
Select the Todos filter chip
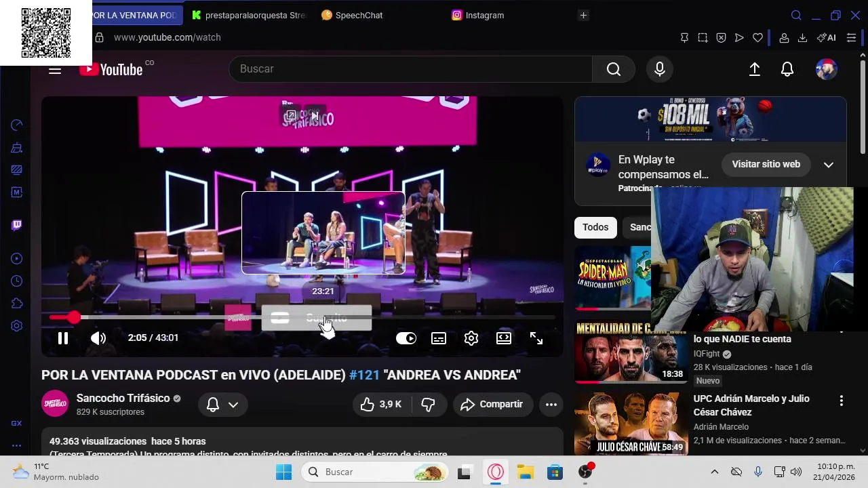[x=595, y=227]
